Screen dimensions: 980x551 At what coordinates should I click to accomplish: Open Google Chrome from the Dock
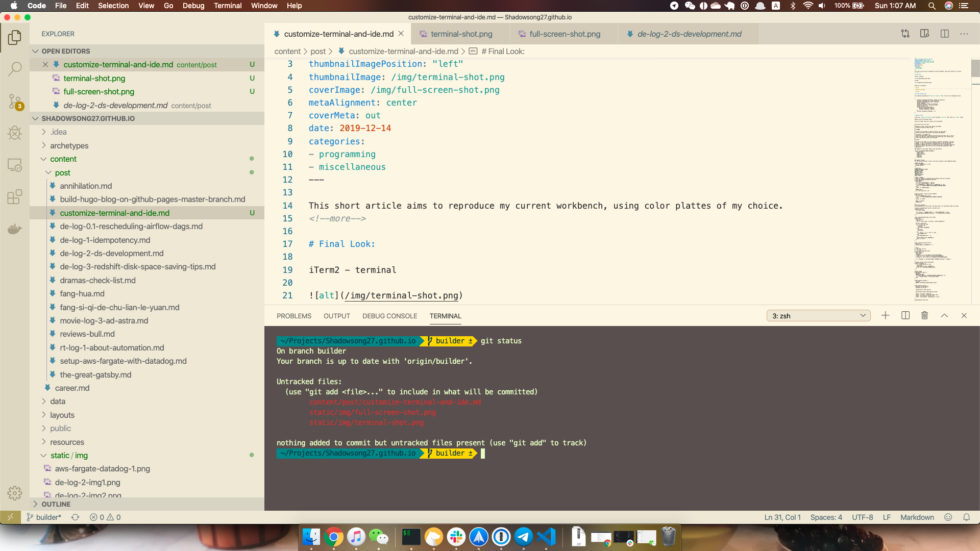(334, 537)
